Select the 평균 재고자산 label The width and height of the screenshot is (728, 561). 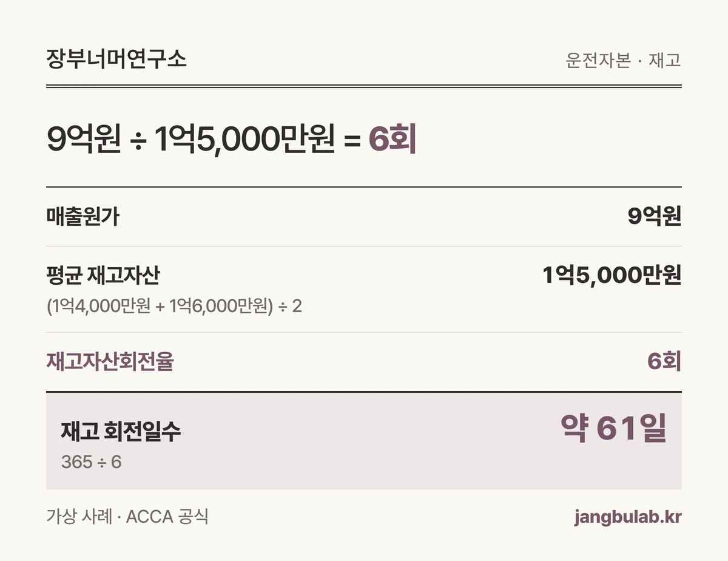tap(103, 276)
